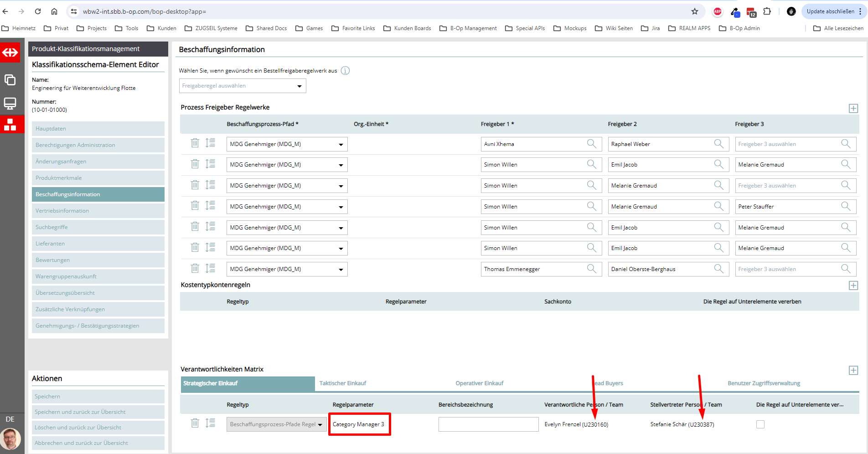Open the Freigaberegel auswählen dropdown
The image size is (868, 454).
tap(243, 86)
